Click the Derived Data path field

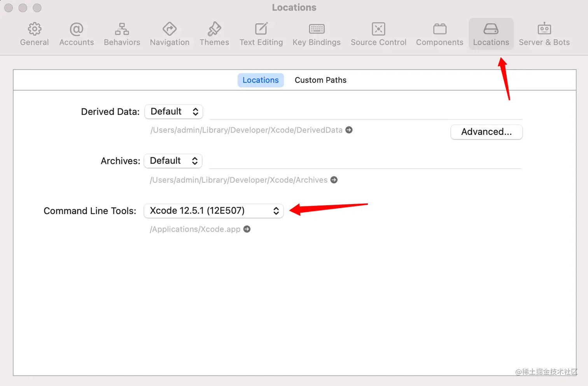366,113
